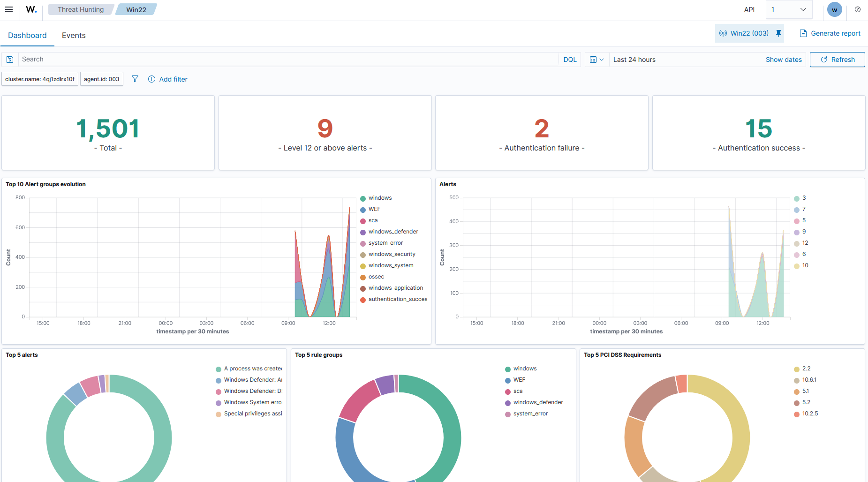This screenshot has height=482, width=868.
Task: Click the user avatar icon
Action: pyautogui.click(x=835, y=9)
